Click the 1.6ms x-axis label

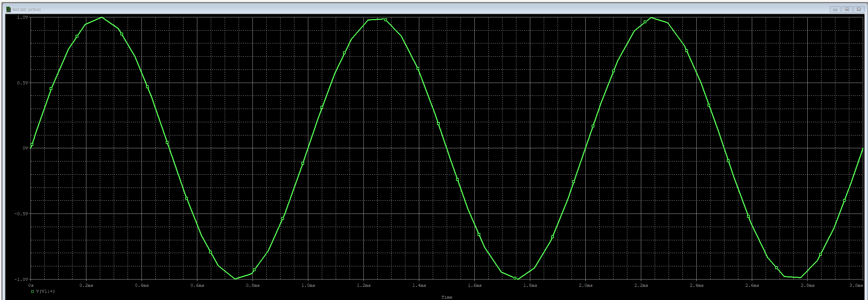[x=475, y=285]
